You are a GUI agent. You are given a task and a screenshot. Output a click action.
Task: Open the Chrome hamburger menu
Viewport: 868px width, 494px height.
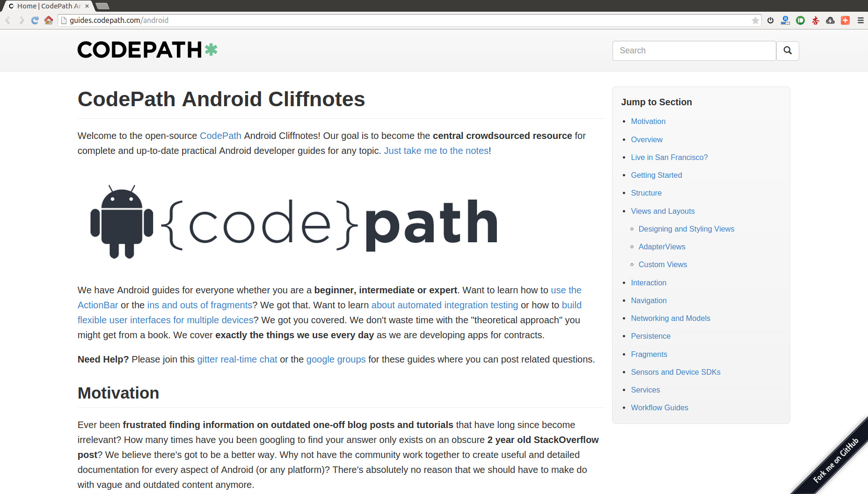click(x=860, y=20)
